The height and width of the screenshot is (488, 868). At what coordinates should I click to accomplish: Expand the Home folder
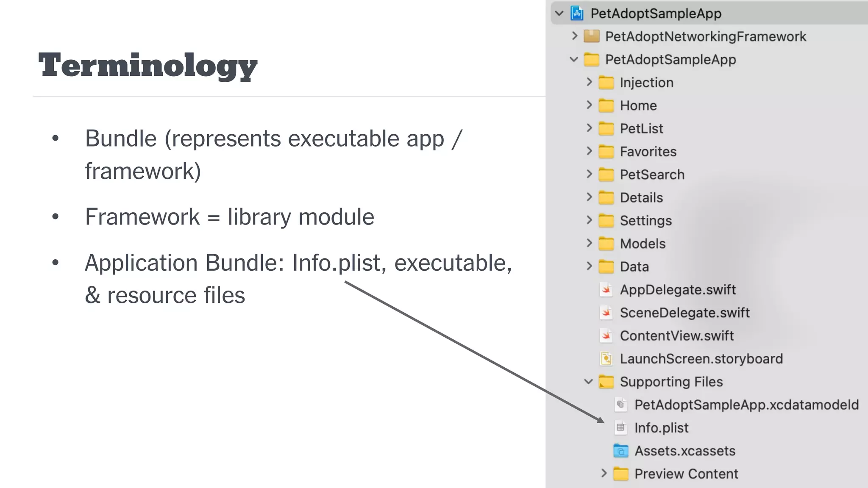[x=589, y=105]
